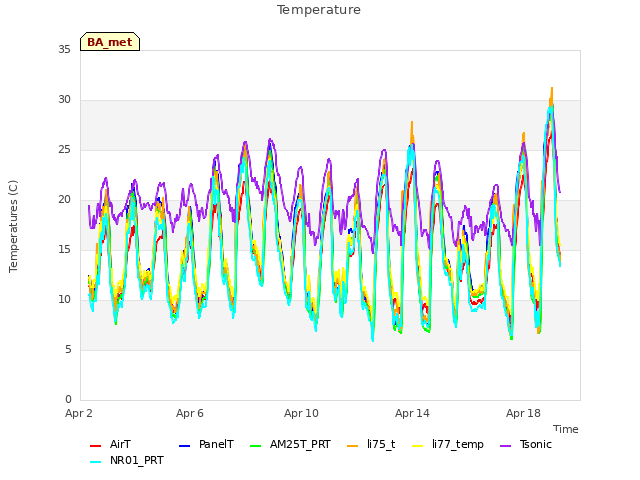Image resolution: width=640 pixels, height=480 pixels.
Task: Click the Time axis label
Action: coord(566,429)
